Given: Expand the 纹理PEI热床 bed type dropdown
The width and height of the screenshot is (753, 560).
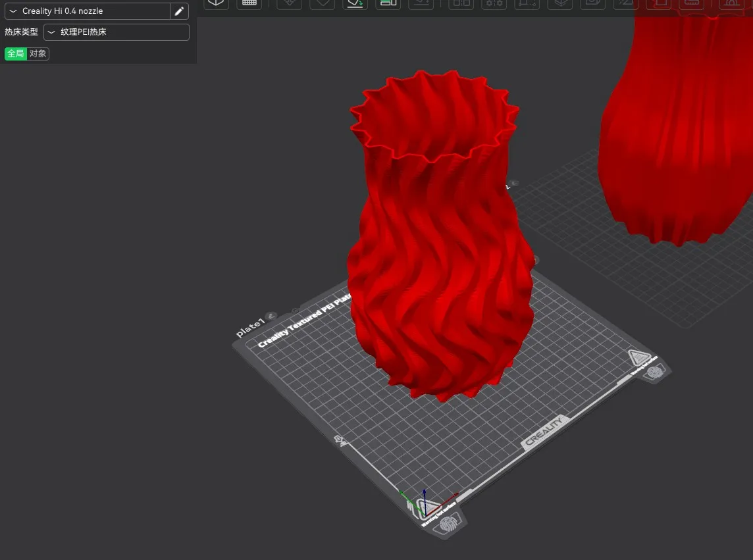Looking at the screenshot, I should pyautogui.click(x=116, y=32).
